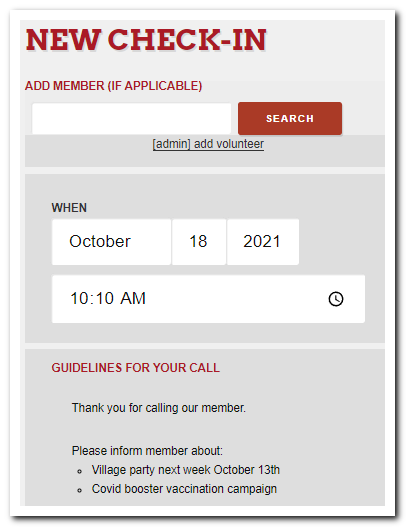Open the year dropdown showing 2021
This screenshot has width=406, height=527.
263,242
